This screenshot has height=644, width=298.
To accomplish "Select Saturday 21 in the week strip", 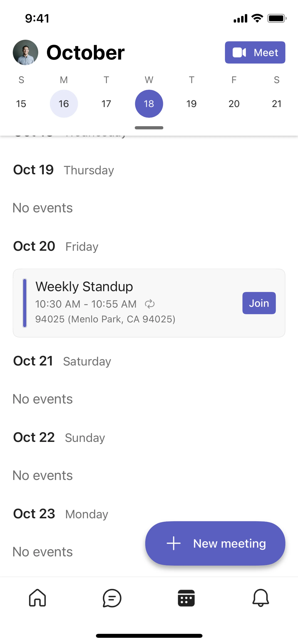I will coord(276,104).
